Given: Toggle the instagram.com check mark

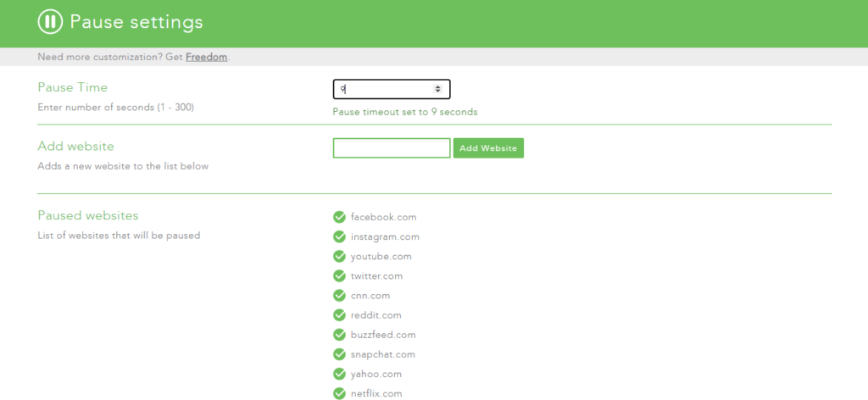Looking at the screenshot, I should (x=339, y=236).
